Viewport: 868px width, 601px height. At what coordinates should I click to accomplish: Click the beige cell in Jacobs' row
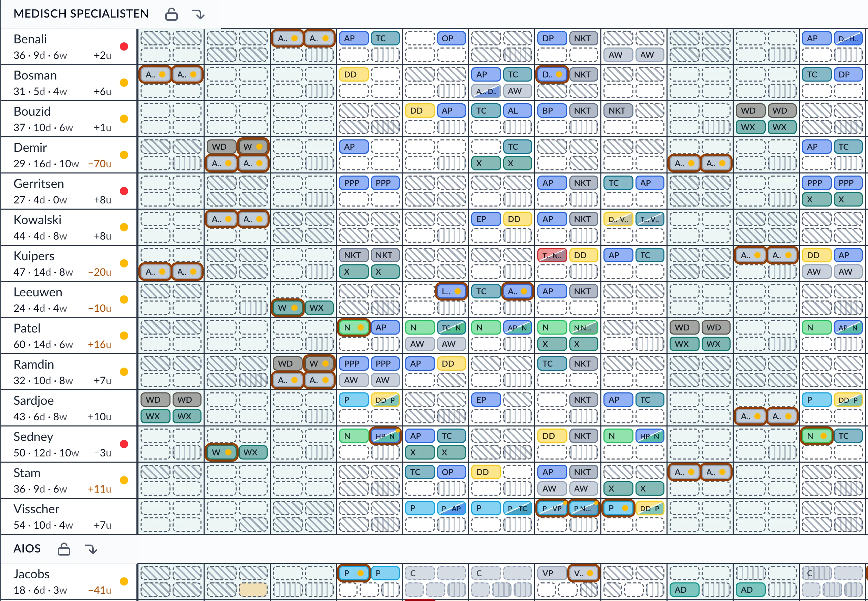[253, 590]
